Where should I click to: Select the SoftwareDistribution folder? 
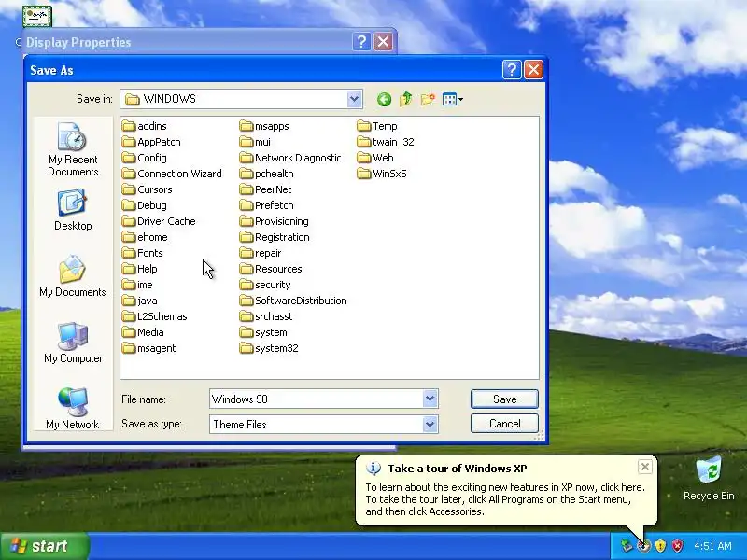[x=293, y=301]
